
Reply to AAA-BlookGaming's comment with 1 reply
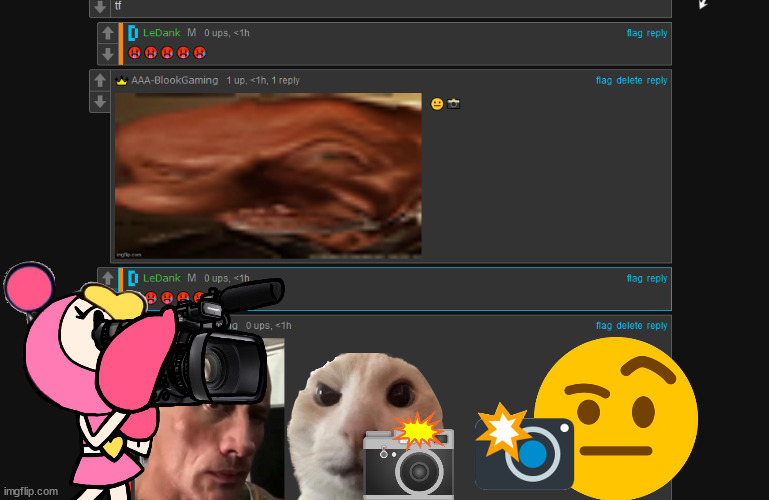657,80
